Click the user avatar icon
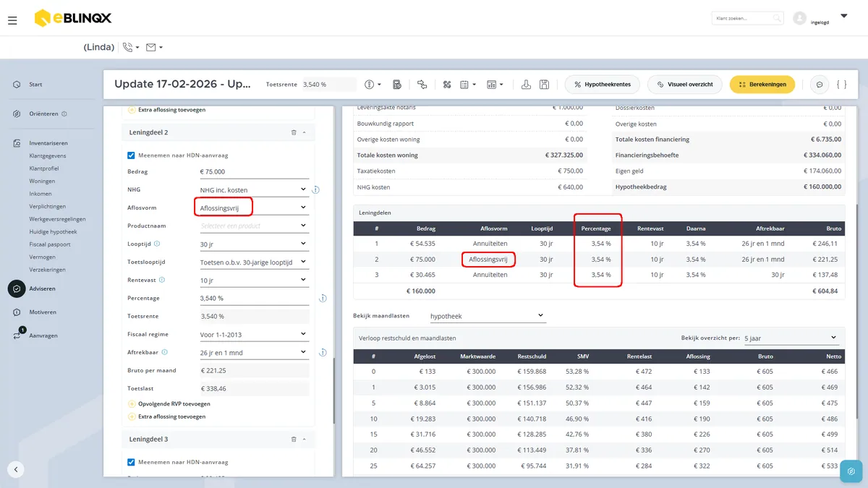 [x=799, y=18]
